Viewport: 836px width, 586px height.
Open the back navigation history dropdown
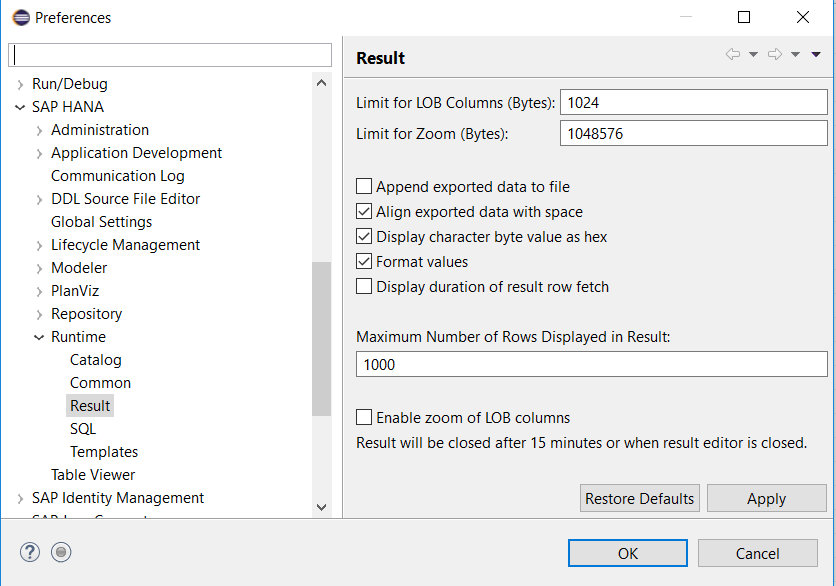(753, 54)
